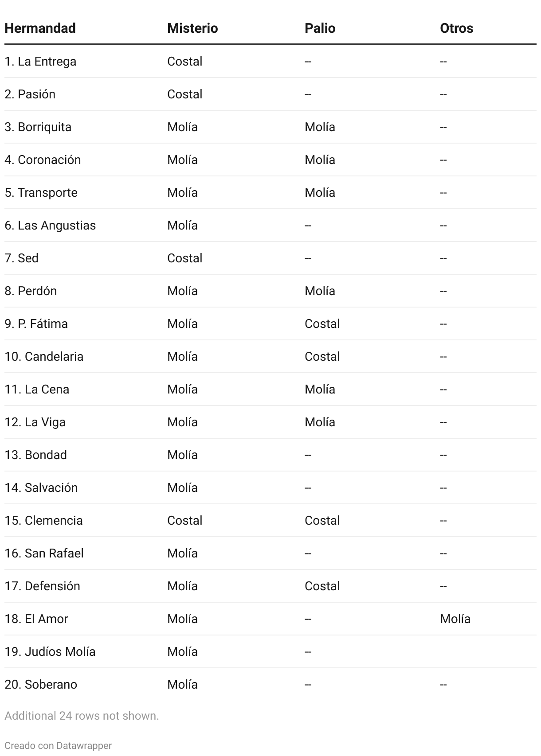Click Costal in the Sed Misterio column
The width and height of the screenshot is (541, 756).
pos(184,258)
